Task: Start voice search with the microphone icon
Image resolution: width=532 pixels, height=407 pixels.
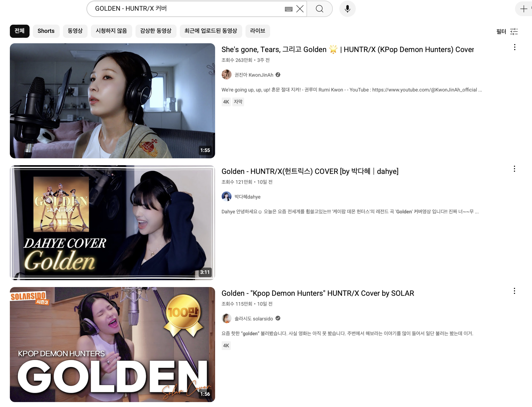Action: tap(347, 9)
